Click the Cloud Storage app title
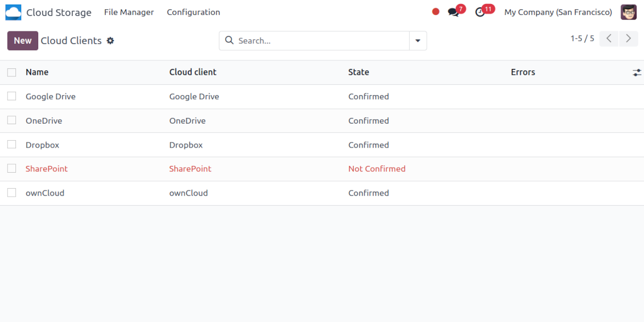Image resolution: width=644 pixels, height=322 pixels. pyautogui.click(x=59, y=13)
